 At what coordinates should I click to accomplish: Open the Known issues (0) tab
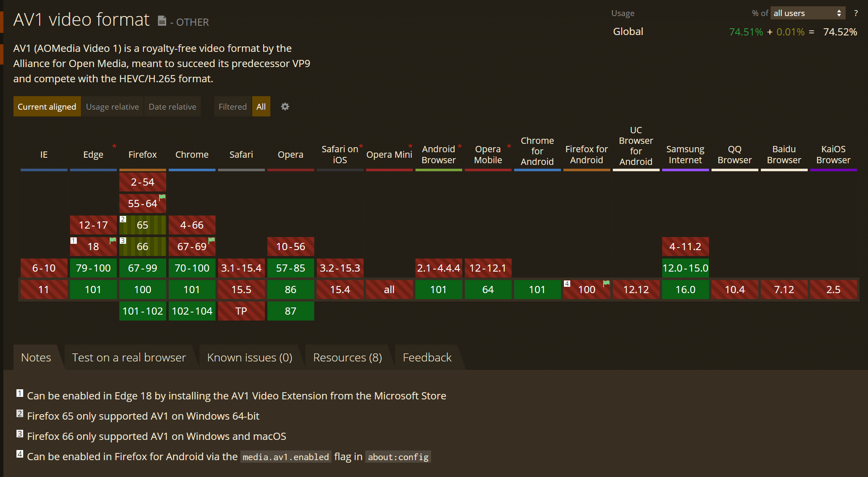[250, 358]
